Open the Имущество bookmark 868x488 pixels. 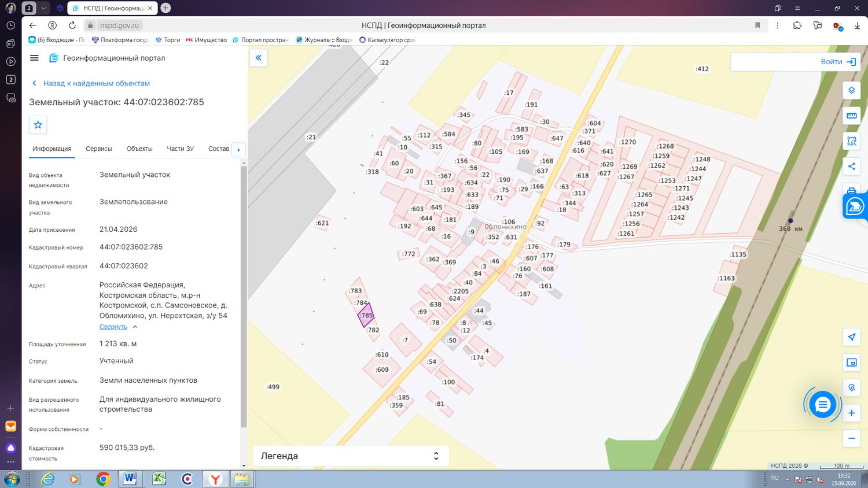(x=206, y=40)
